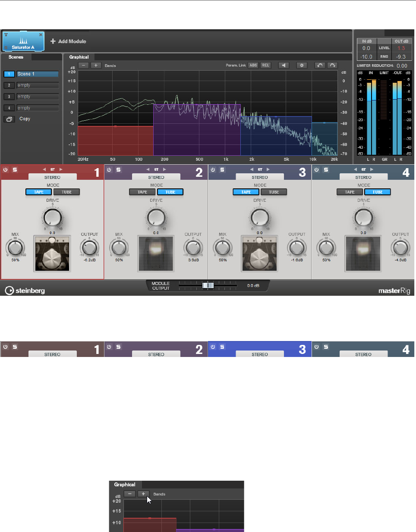Click the steinberg logo
Image resolution: width=416 pixels, height=532 pixels.
pos(25,291)
